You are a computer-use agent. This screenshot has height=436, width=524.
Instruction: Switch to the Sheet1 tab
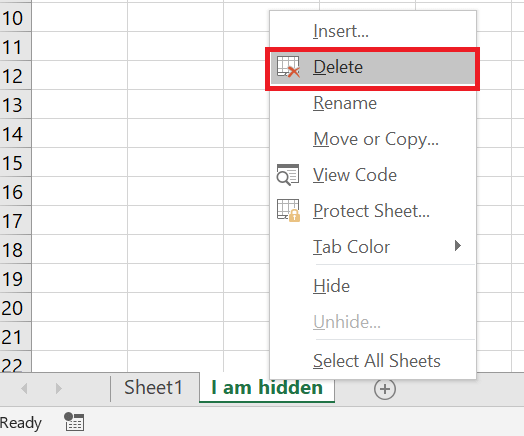pos(153,388)
